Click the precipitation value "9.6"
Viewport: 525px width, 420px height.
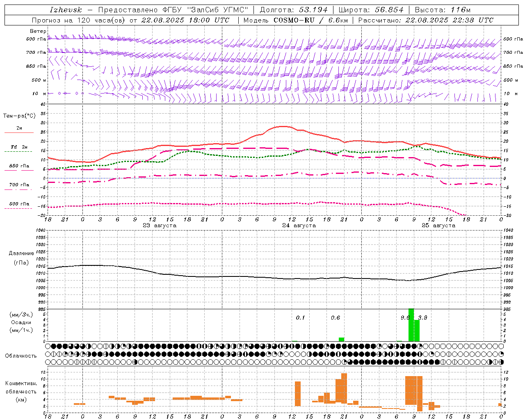click(x=405, y=318)
